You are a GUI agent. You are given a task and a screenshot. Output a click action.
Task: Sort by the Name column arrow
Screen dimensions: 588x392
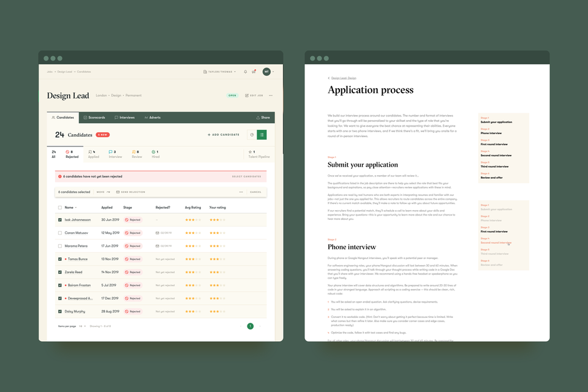pos(76,208)
